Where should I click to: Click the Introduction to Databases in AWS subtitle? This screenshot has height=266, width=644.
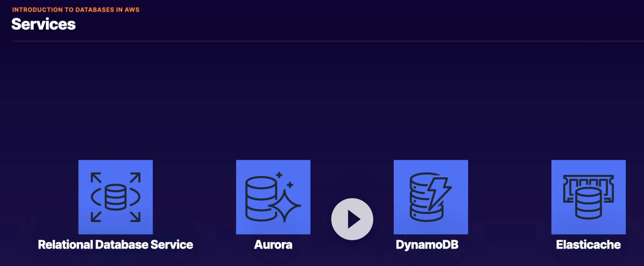tap(76, 10)
